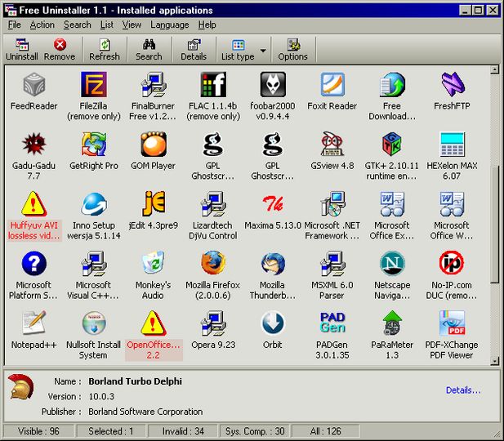Select the Mozilla Thunderbird icon
504x441 pixels.
[x=273, y=264]
